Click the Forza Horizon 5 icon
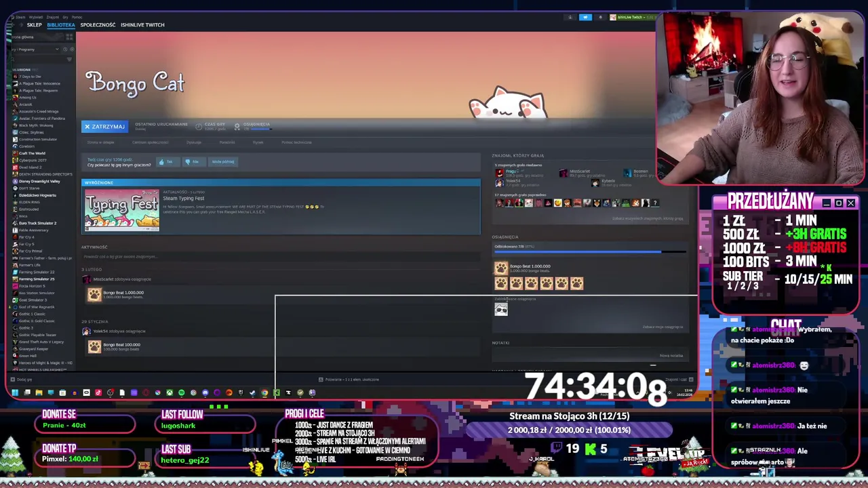The height and width of the screenshot is (488, 868). tap(15, 286)
